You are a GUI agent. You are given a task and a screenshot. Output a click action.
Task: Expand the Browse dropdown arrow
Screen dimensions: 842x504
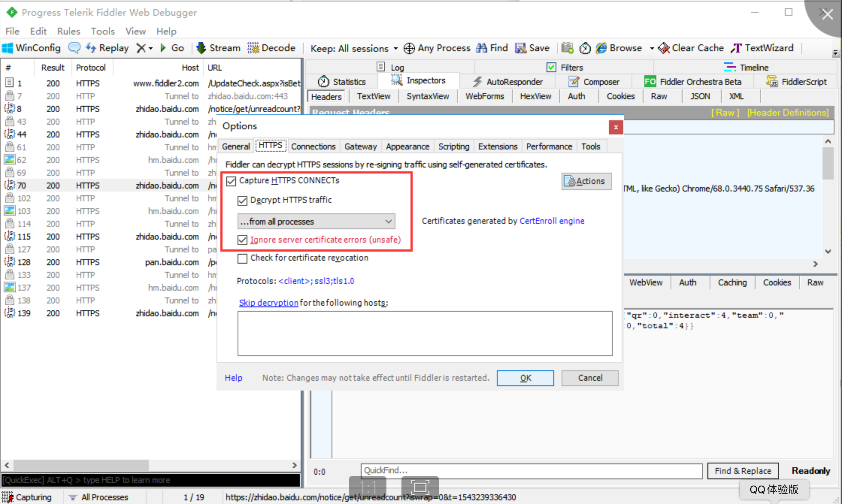pos(651,48)
